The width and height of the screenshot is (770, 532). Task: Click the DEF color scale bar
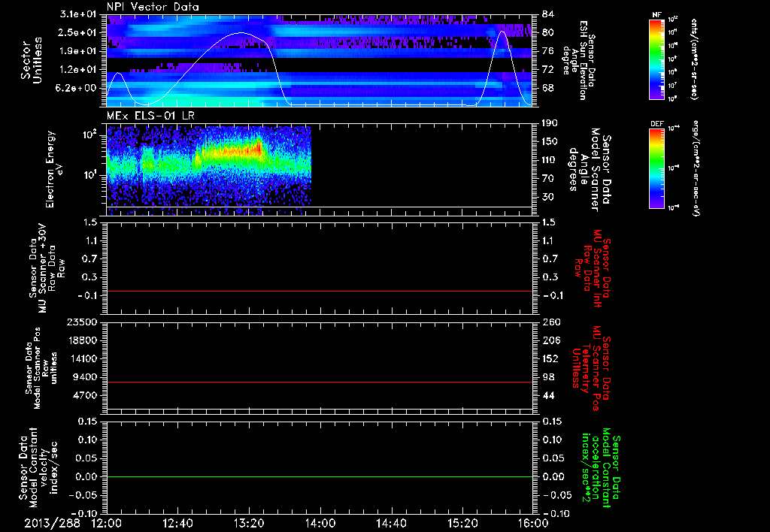pyautogui.click(x=657, y=168)
